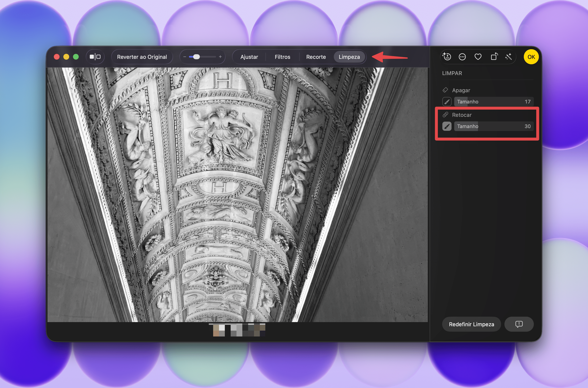Screen dimensions: 588x388
Task: Toggle the brush button in the Apagar row
Action: pos(447,102)
